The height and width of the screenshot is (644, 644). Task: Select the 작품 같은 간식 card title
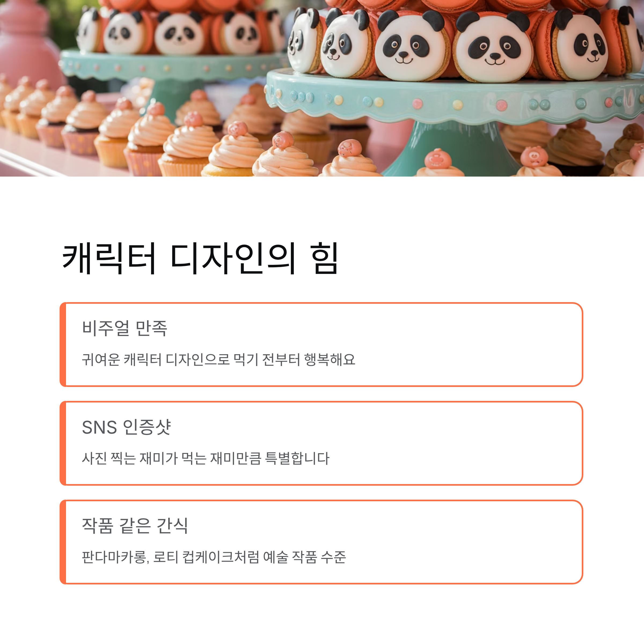[x=135, y=526]
